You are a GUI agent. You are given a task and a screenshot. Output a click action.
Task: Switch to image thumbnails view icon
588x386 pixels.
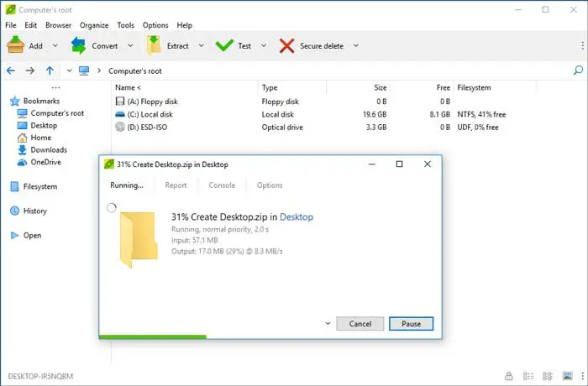tap(567, 375)
